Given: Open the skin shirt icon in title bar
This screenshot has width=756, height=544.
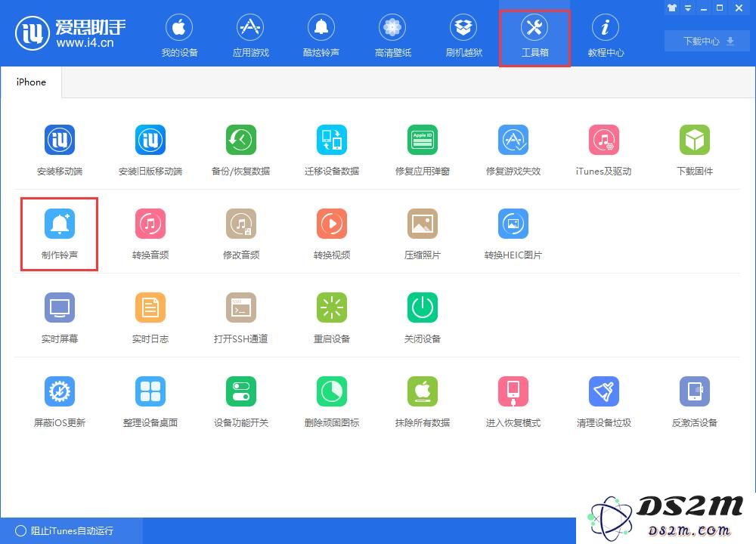Looking at the screenshot, I should click(671, 8).
